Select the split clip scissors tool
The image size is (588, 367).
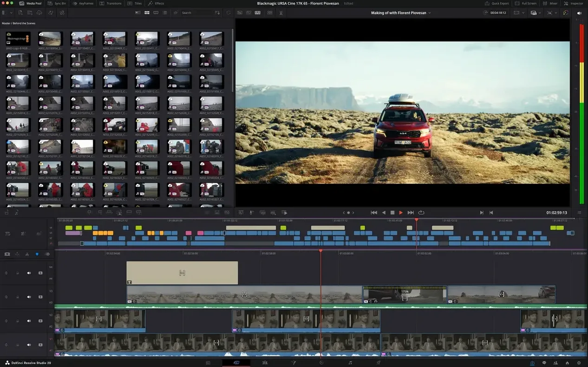tap(27, 254)
